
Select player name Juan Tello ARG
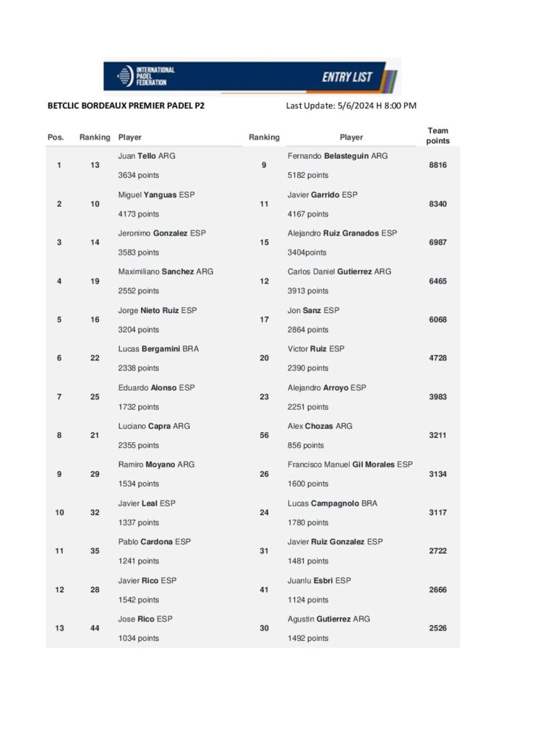[147, 157]
